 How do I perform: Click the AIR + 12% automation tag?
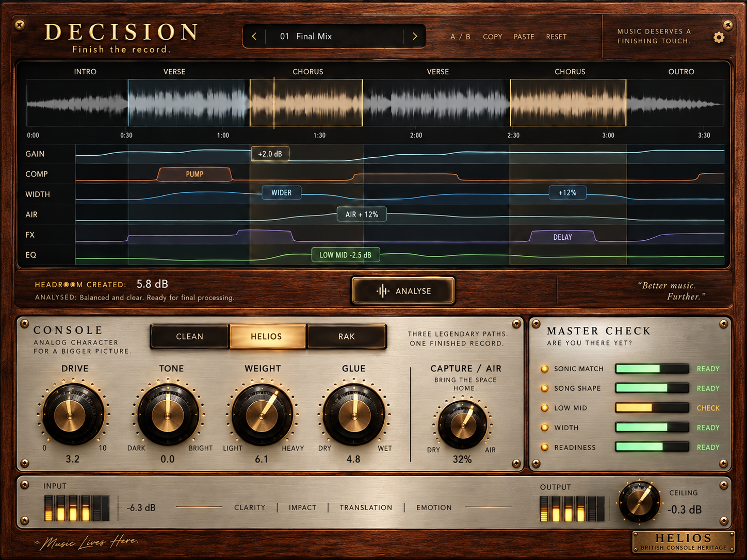362,215
